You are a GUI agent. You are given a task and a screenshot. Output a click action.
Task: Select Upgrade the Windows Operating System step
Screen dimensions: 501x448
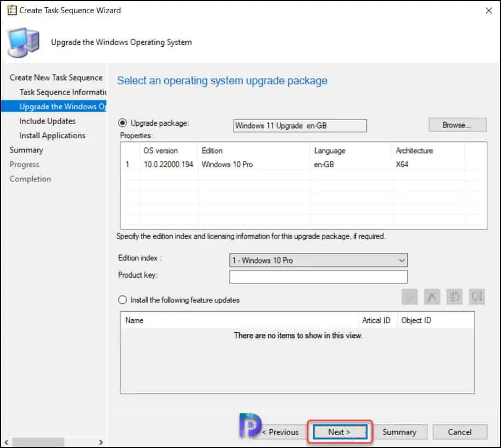coord(54,106)
